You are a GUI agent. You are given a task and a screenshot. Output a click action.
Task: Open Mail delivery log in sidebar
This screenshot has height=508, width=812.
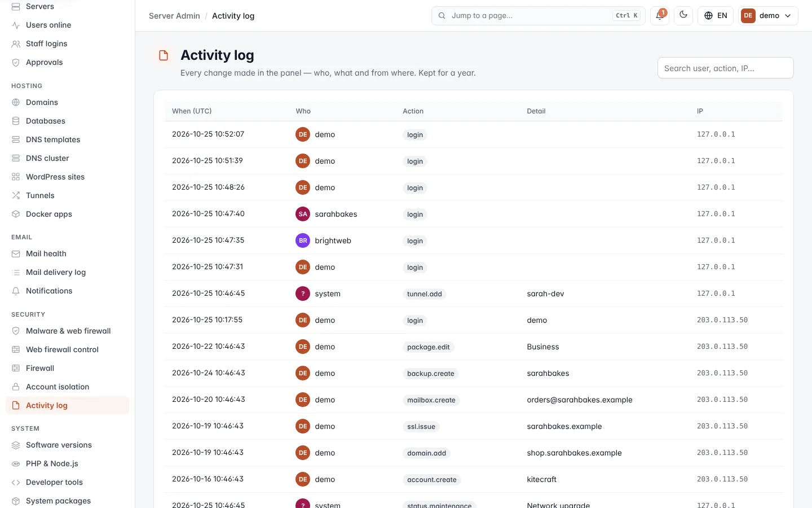point(67,273)
